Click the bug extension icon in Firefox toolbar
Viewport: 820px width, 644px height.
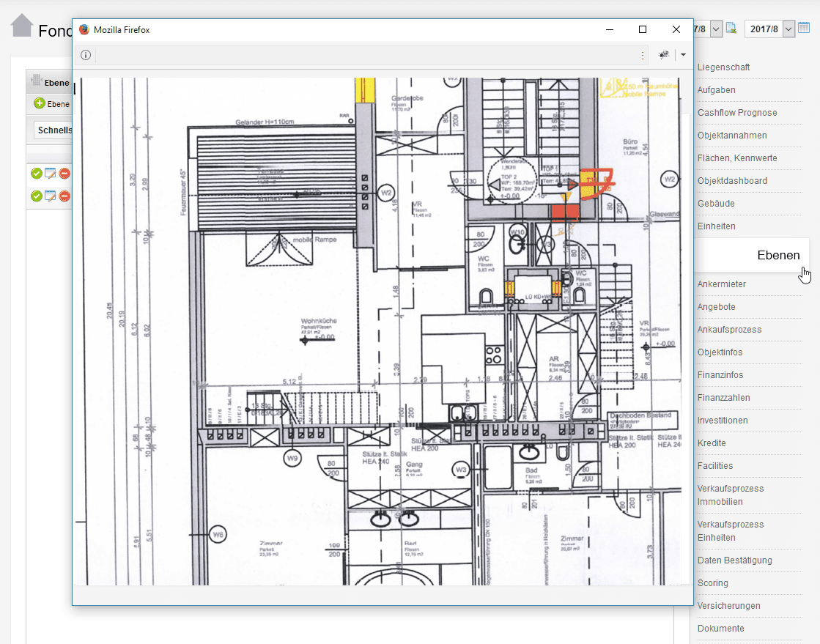(664, 55)
